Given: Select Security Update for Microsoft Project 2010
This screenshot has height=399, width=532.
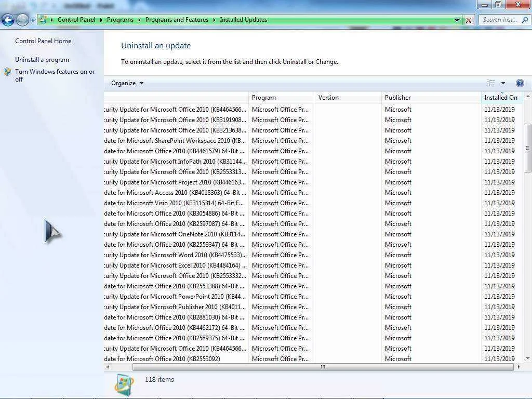Looking at the screenshot, I should 313,182.
